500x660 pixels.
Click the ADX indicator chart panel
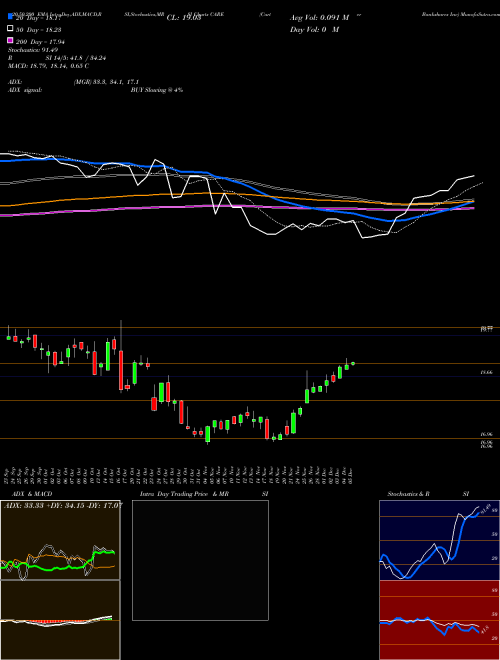(x=60, y=540)
